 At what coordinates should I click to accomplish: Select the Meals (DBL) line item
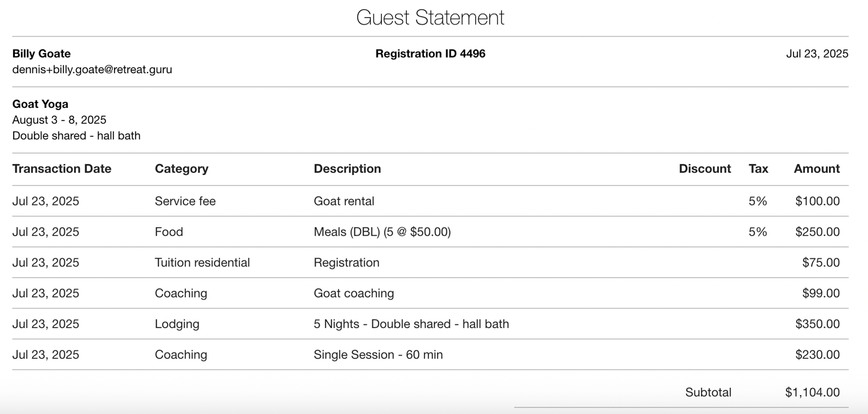tap(382, 232)
